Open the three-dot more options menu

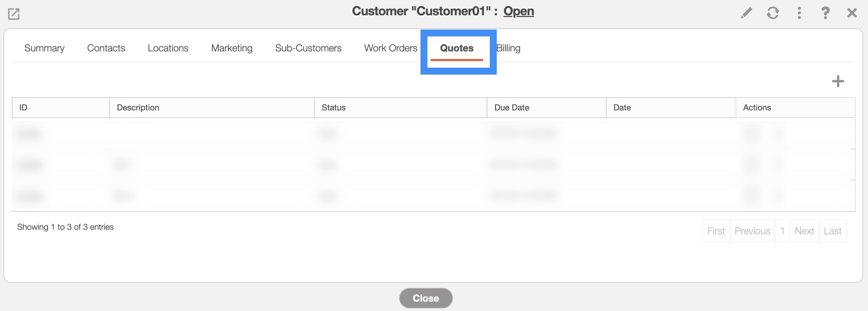tap(799, 13)
